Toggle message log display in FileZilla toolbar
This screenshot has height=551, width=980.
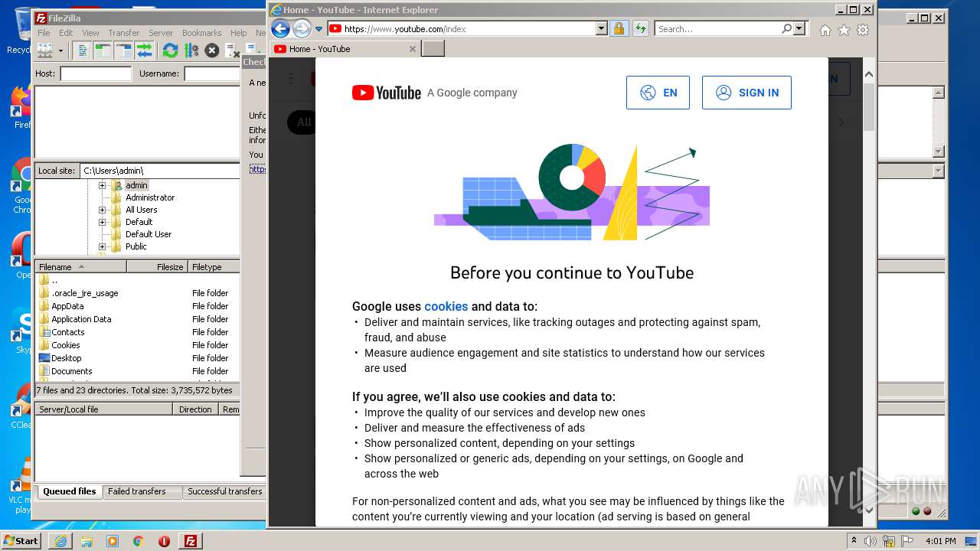pos(83,51)
